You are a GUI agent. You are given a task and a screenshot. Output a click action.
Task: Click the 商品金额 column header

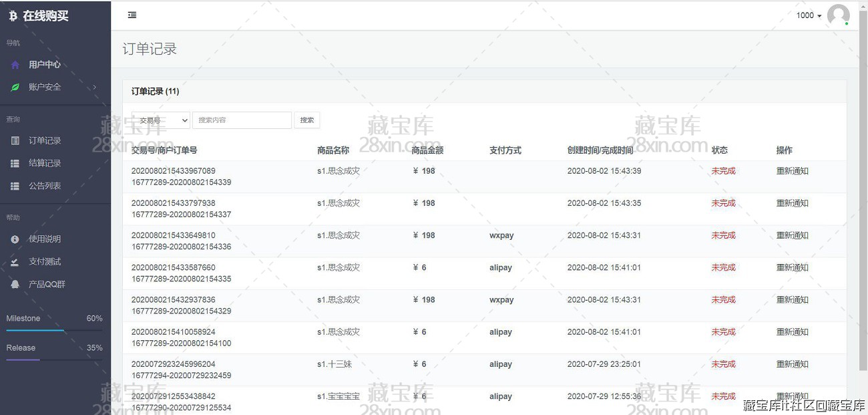coord(427,150)
